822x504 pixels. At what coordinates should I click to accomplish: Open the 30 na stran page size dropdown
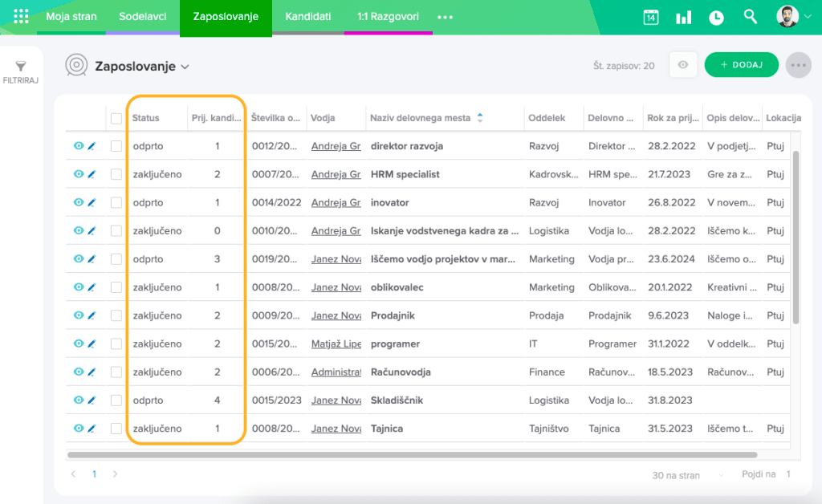(689, 475)
